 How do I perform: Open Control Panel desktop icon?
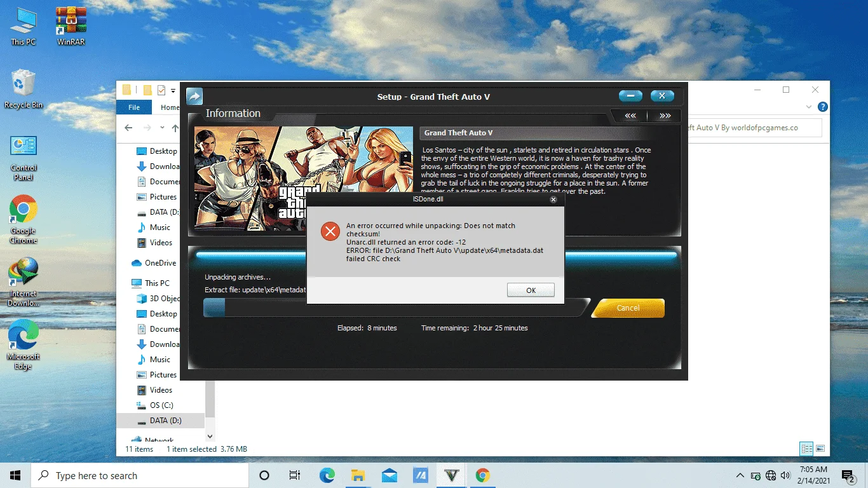[x=24, y=158]
